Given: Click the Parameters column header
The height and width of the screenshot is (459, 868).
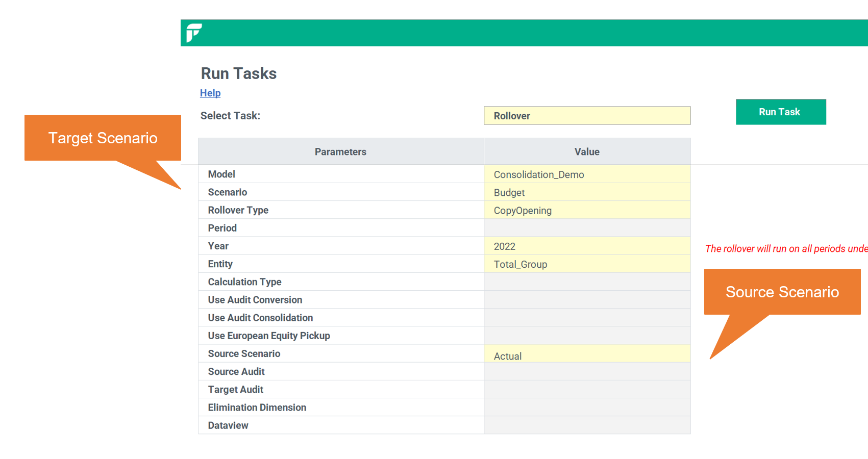Looking at the screenshot, I should click(x=340, y=151).
